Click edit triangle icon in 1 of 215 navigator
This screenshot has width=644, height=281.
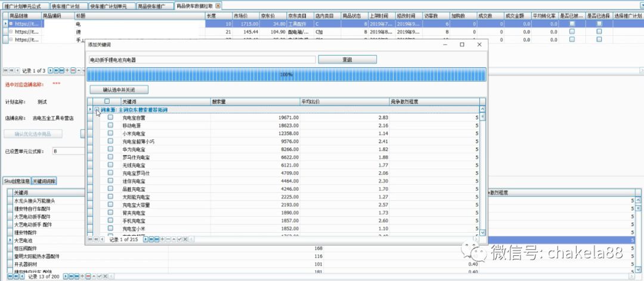[x=174, y=239]
